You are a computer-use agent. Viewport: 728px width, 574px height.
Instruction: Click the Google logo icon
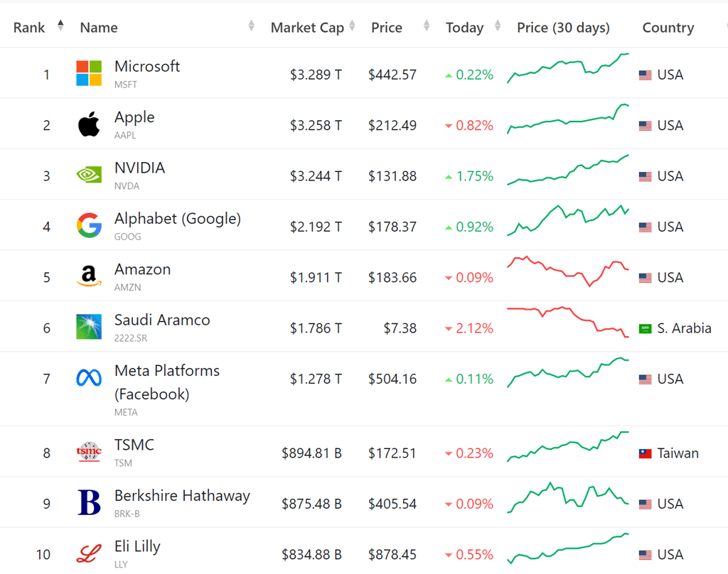coord(89,226)
